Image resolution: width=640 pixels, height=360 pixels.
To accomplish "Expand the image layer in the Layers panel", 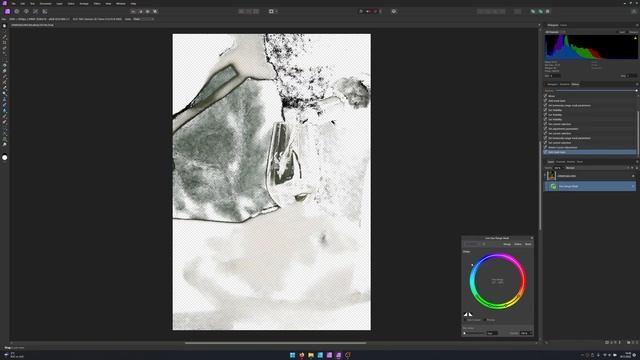I will click(545, 176).
